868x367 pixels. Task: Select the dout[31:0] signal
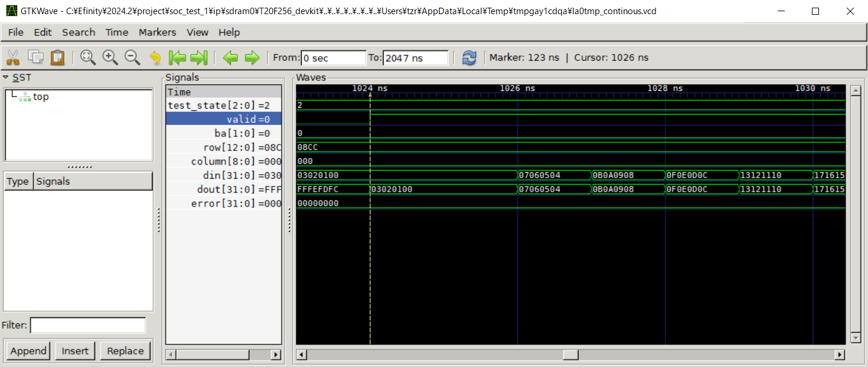[x=224, y=189]
